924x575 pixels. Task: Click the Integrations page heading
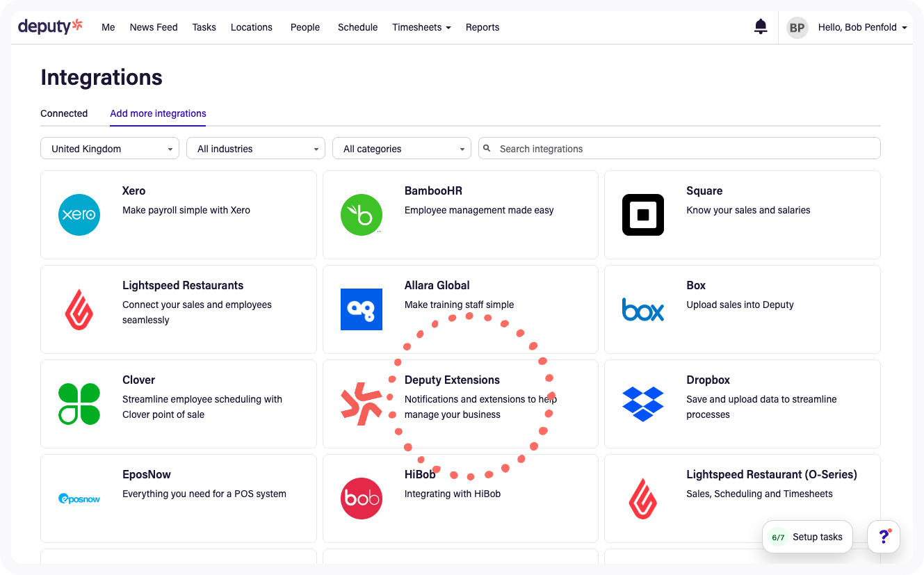[102, 77]
